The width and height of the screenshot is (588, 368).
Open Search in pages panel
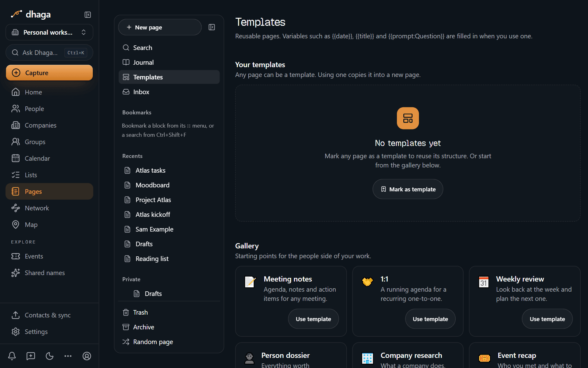pyautogui.click(x=169, y=48)
